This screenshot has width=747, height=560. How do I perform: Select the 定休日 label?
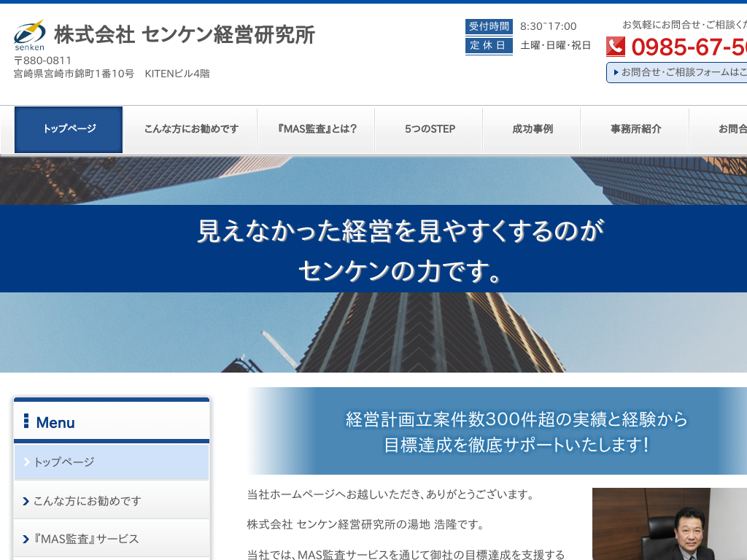[489, 45]
